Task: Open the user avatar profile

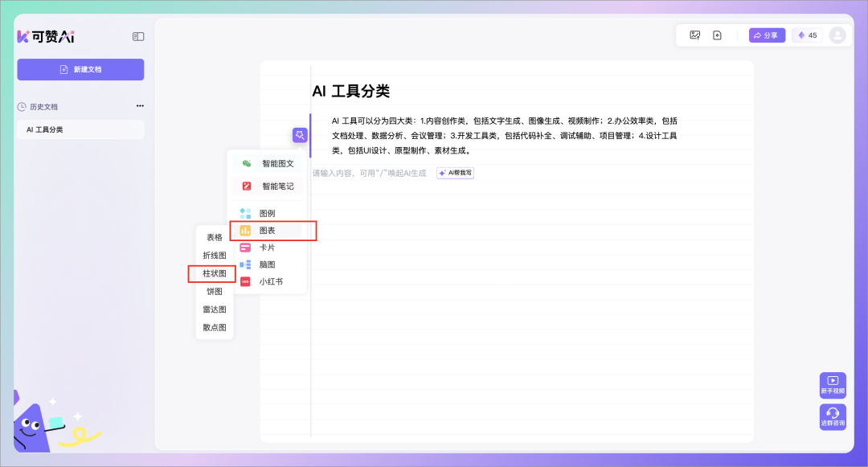Action: [837, 35]
